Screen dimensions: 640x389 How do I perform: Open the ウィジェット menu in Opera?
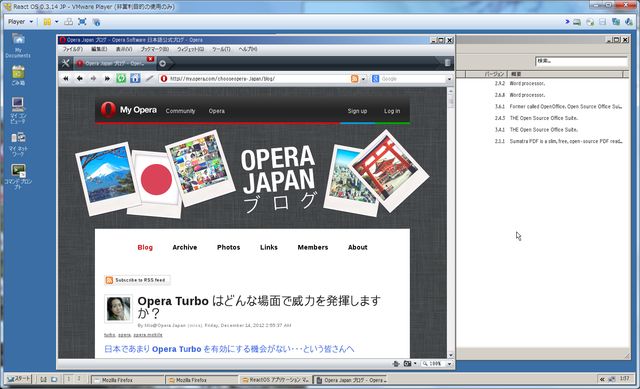click(x=190, y=49)
